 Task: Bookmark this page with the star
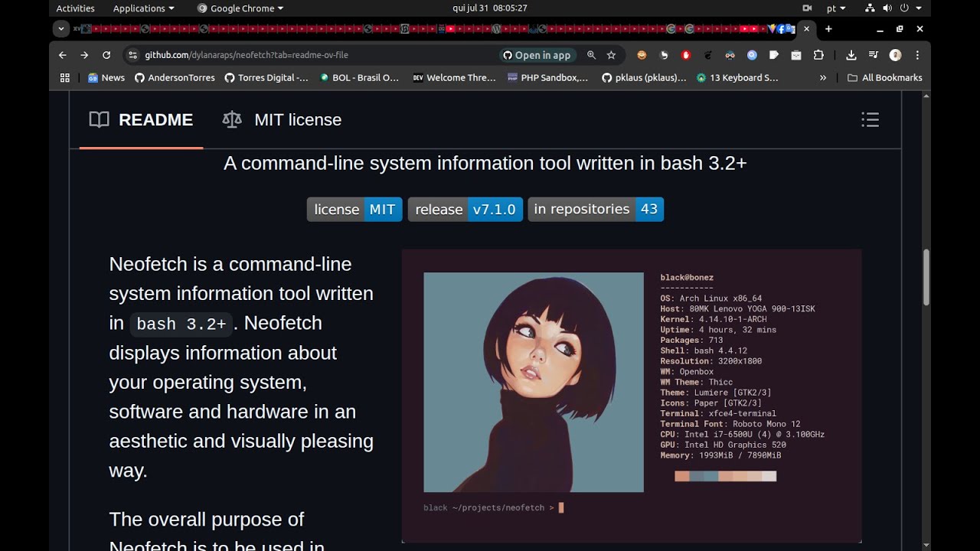(x=611, y=55)
